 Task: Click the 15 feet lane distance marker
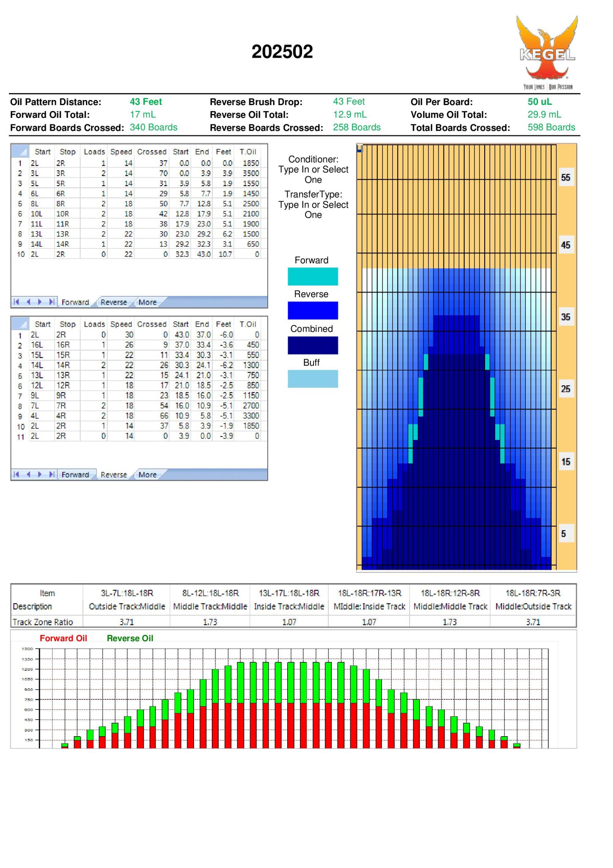566,462
